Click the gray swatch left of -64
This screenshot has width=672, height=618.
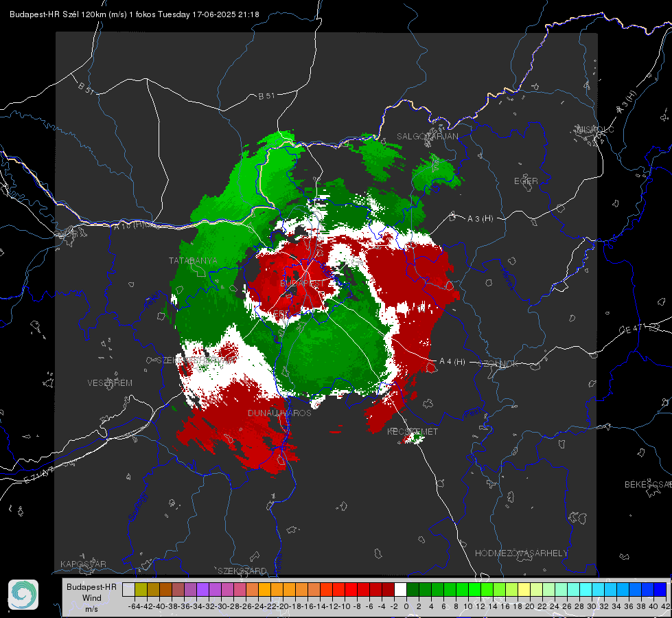coord(128,589)
